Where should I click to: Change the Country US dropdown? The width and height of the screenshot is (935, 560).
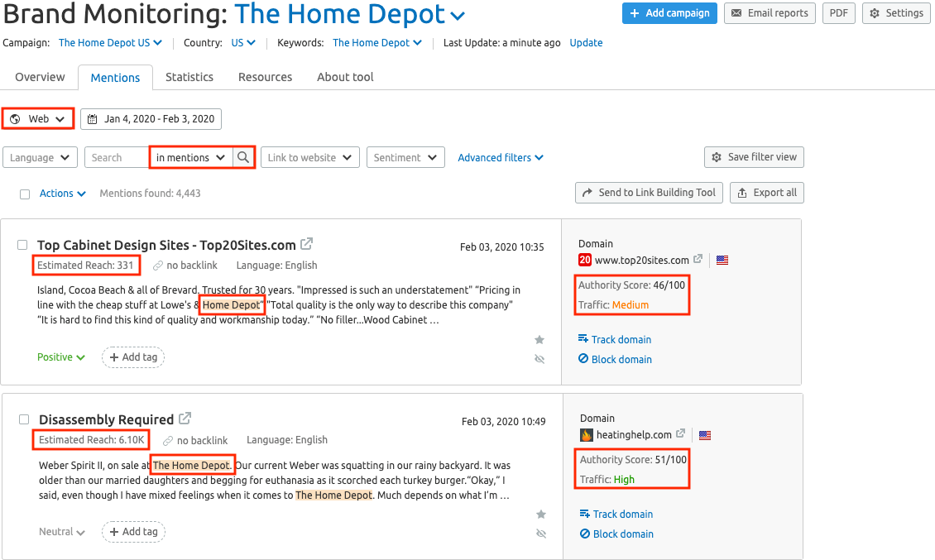pos(243,42)
